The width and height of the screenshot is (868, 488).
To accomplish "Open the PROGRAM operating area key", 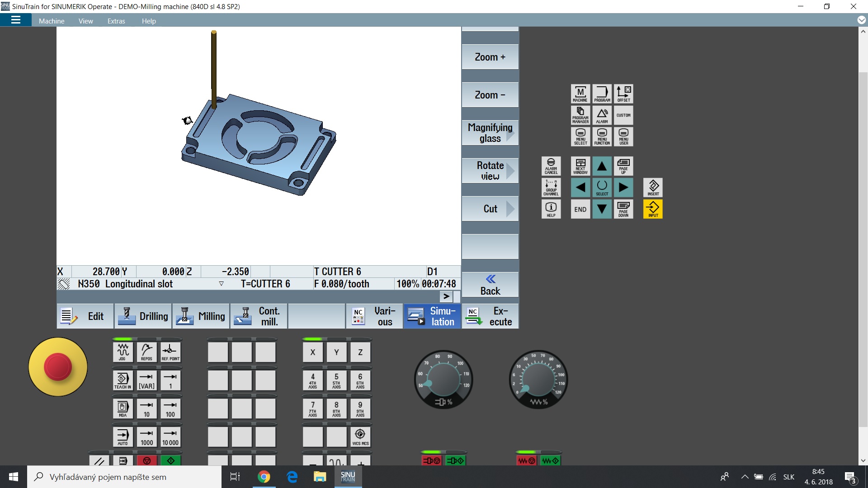I will point(602,94).
